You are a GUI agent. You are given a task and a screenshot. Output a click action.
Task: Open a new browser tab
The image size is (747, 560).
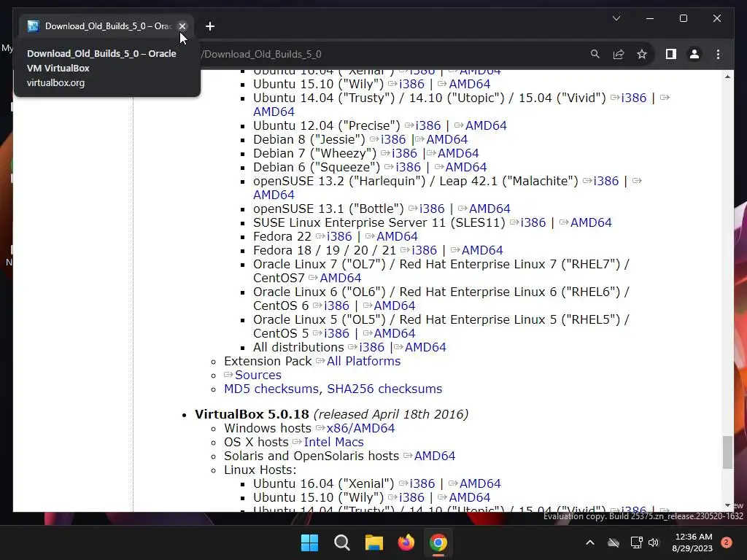pyautogui.click(x=210, y=26)
